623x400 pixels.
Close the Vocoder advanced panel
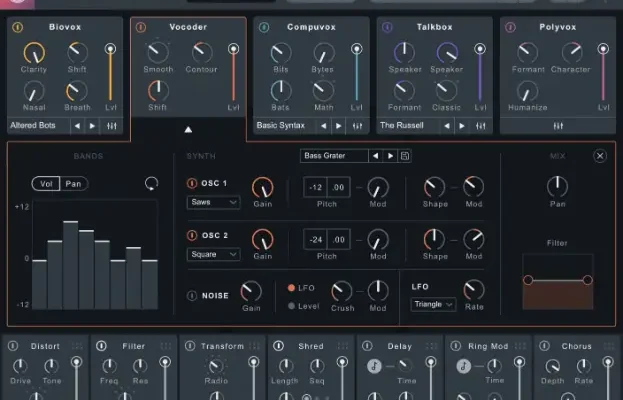pyautogui.click(x=599, y=156)
